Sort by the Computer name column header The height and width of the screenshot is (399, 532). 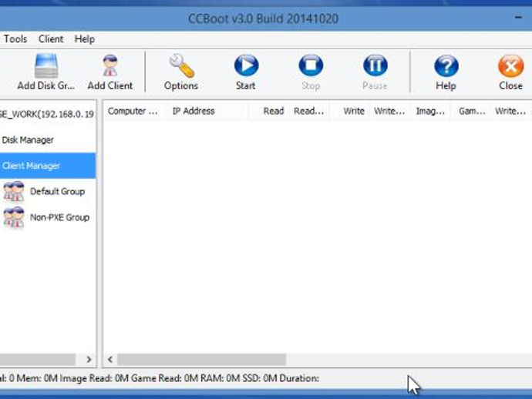coord(133,111)
